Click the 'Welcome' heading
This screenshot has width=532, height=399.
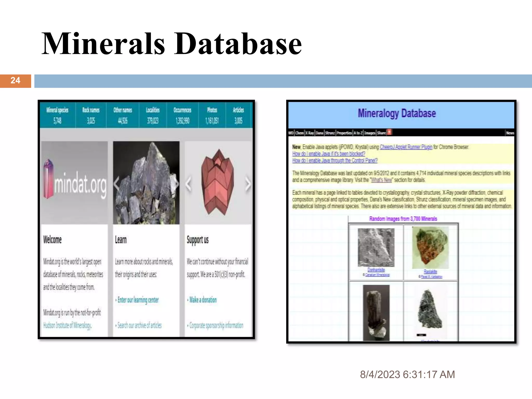(52, 240)
